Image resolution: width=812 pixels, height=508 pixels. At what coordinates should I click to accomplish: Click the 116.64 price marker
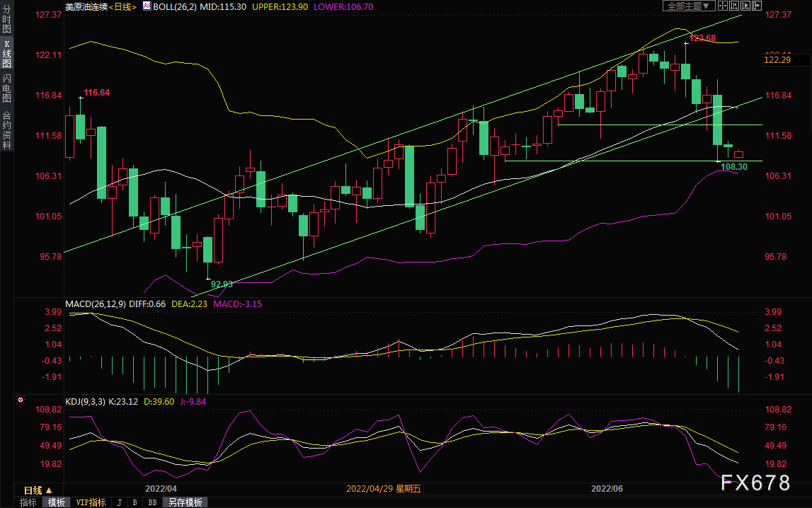click(x=97, y=93)
